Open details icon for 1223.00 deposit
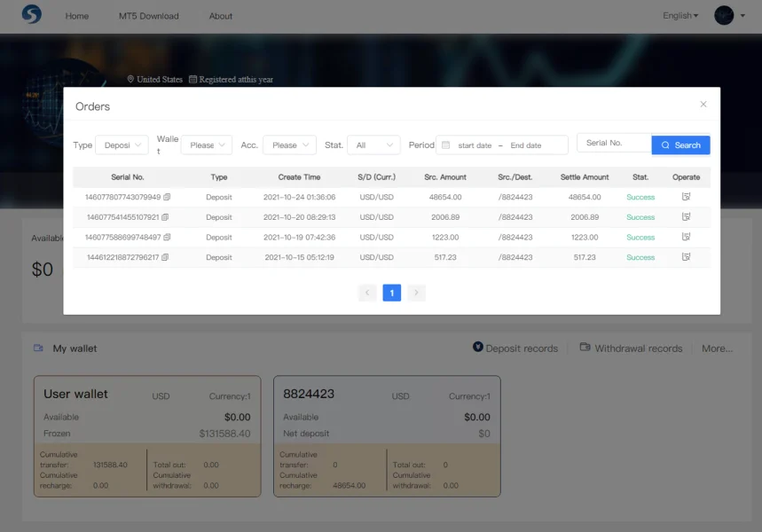The height and width of the screenshot is (532, 762). click(686, 237)
